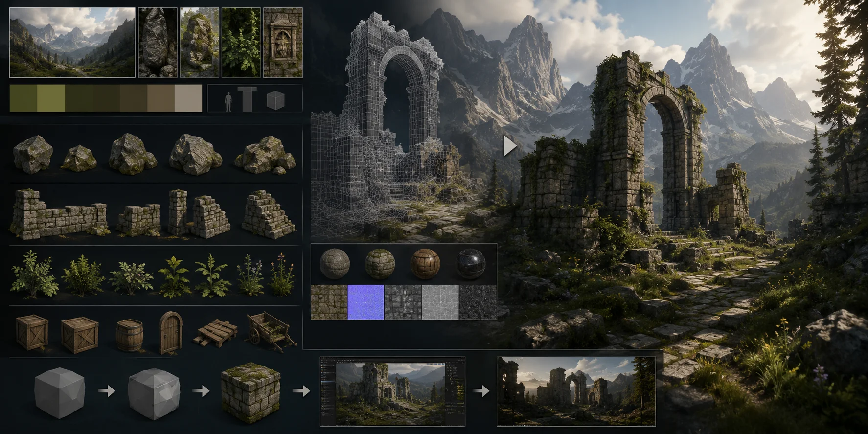Open the standing stone monolith reference thumbnail
The image size is (868, 434).
coord(158,42)
